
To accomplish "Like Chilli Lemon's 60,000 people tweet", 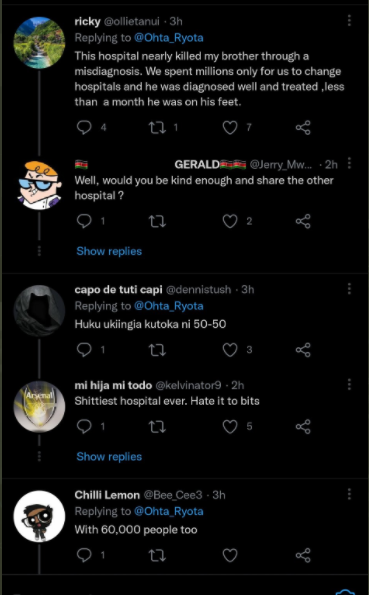I will tap(230, 555).
